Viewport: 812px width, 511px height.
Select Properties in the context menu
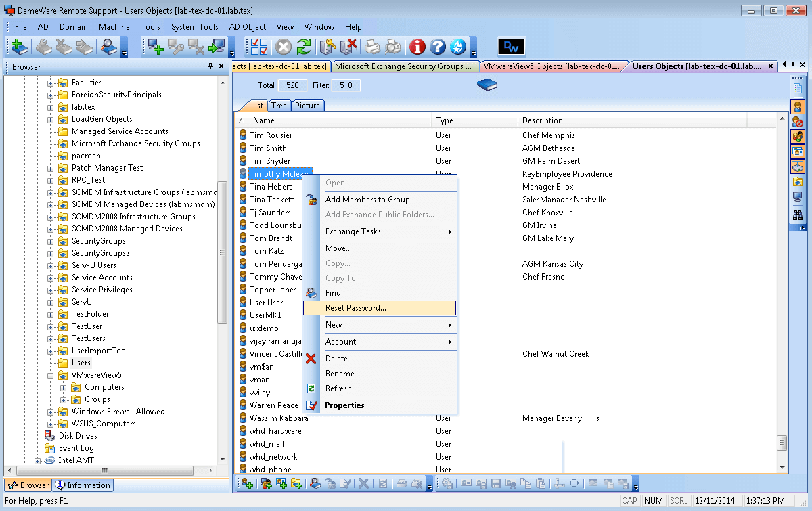(x=380, y=405)
